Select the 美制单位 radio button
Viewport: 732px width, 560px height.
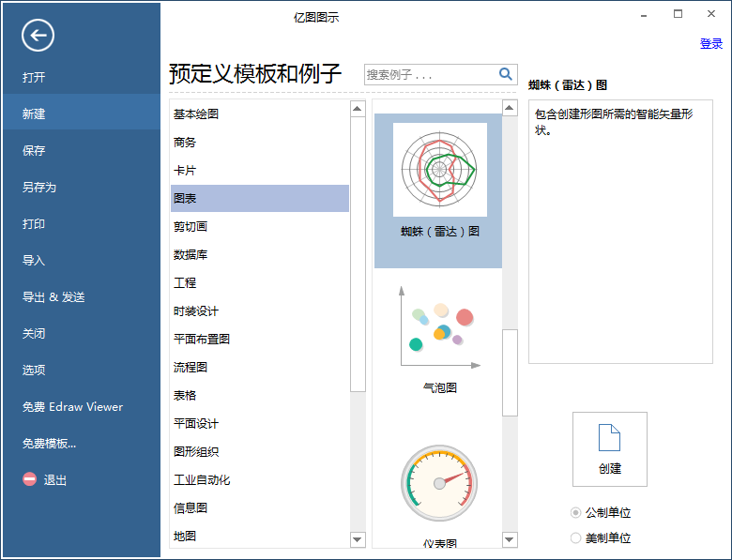click(575, 538)
